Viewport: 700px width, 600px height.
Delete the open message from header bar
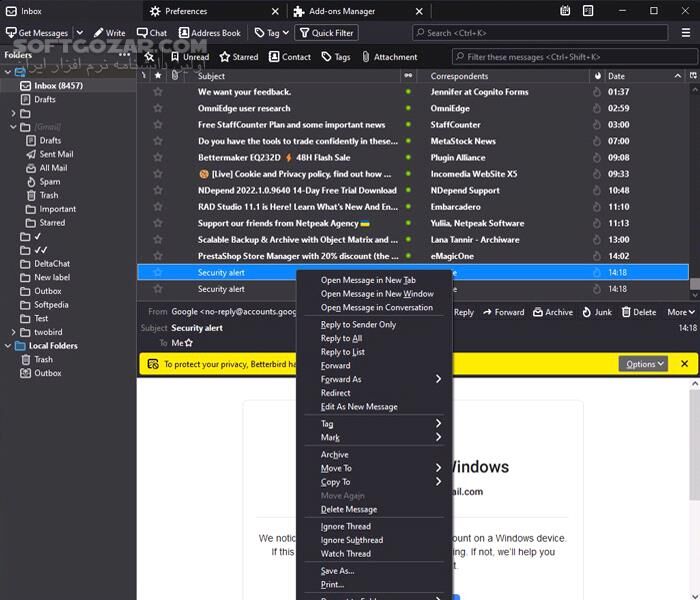tap(638, 312)
